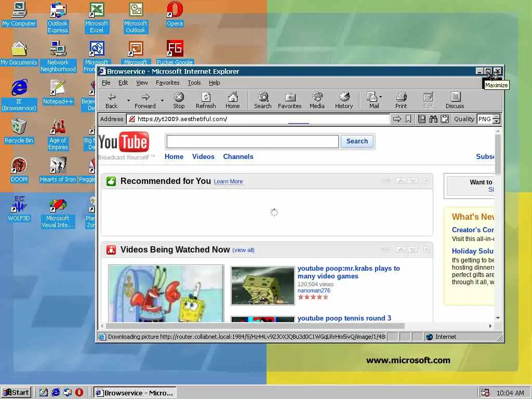Click the binoculars find icon in the address toolbar
This screenshot has width=532, height=399.
[433, 119]
